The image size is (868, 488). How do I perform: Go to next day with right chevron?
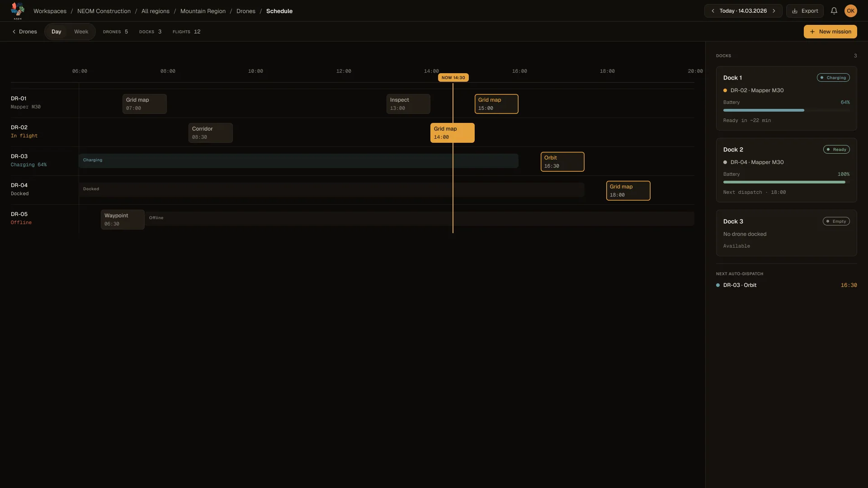click(x=774, y=11)
